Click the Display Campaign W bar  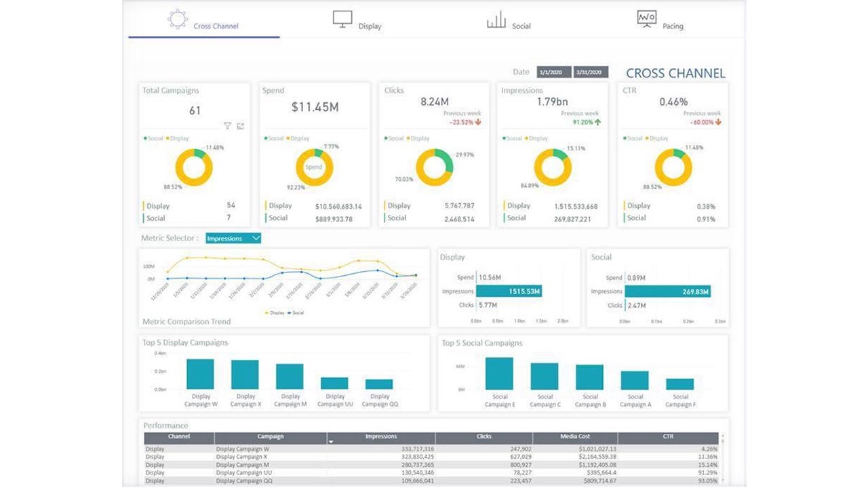coord(200,374)
